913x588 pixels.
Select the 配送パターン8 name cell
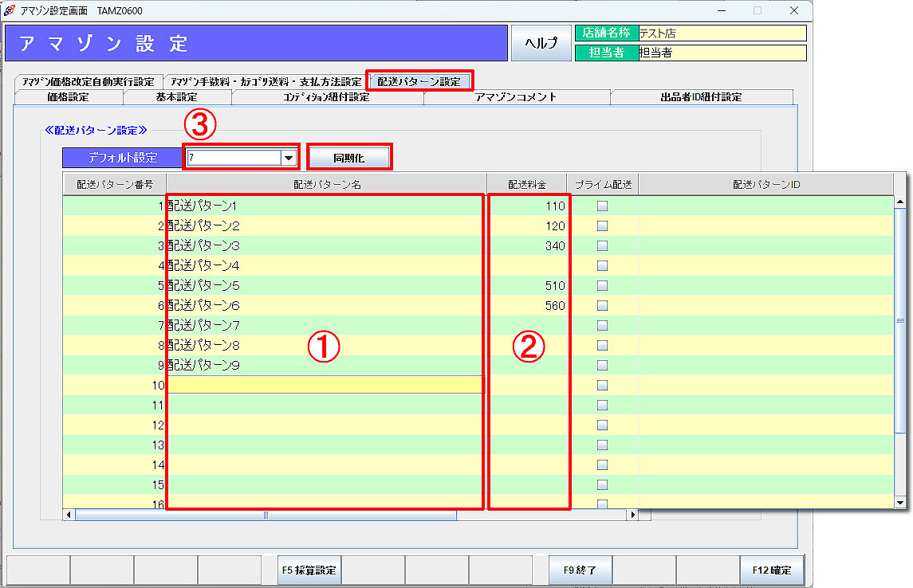tap(326, 346)
